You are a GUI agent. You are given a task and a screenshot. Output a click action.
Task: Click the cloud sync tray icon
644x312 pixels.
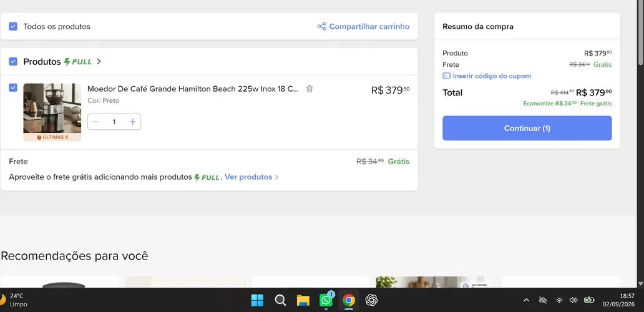tap(542, 301)
